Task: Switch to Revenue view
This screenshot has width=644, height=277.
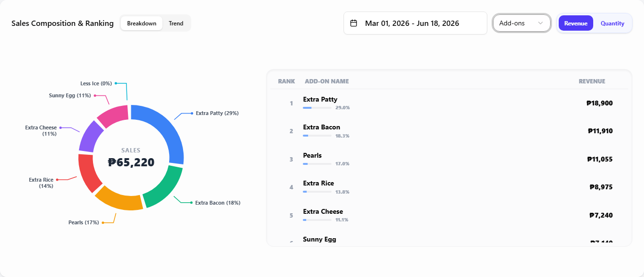Action: [x=575, y=23]
